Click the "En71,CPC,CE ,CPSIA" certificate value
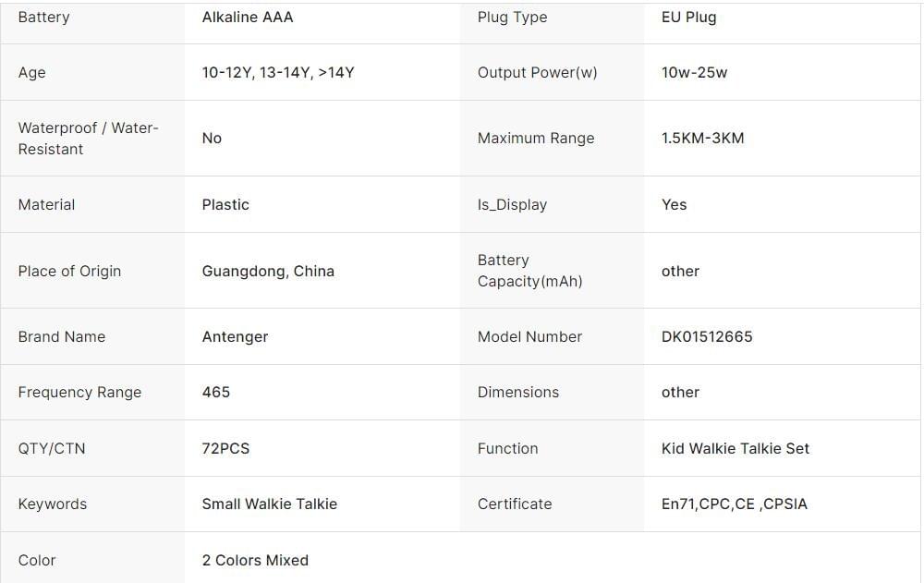 coord(734,504)
